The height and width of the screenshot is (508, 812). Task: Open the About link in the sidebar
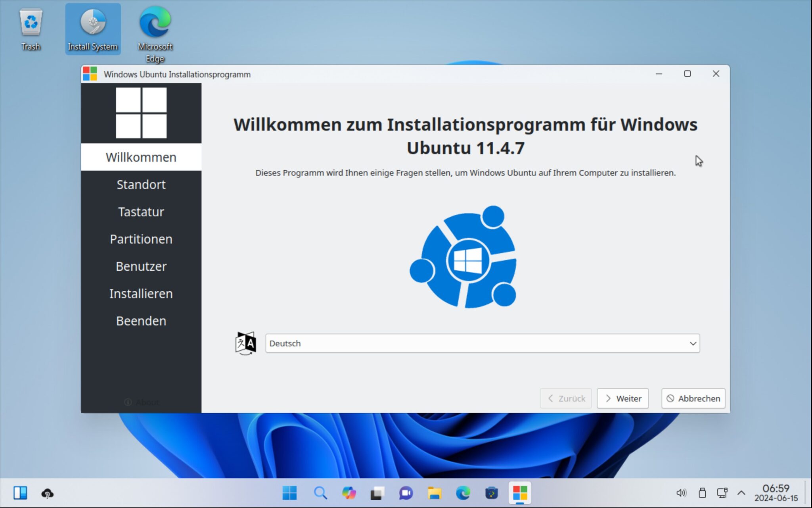[141, 402]
